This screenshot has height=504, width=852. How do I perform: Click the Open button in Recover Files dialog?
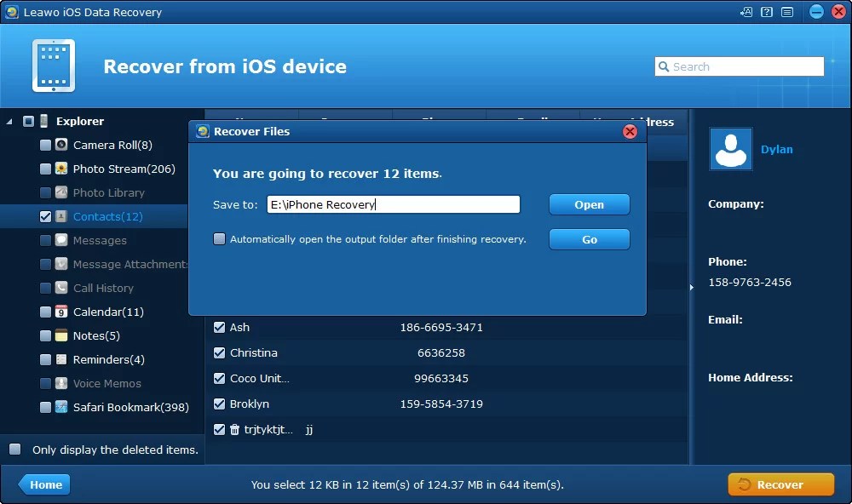click(x=590, y=204)
